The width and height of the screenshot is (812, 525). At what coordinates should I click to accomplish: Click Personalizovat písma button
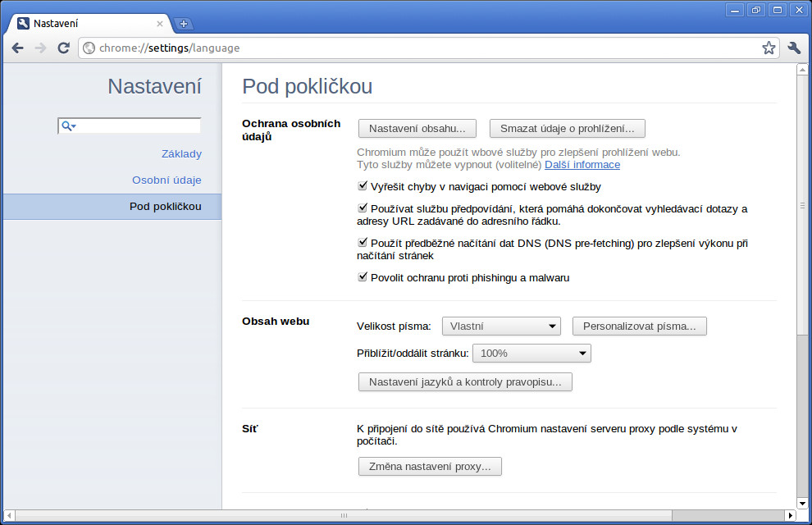[639, 326]
